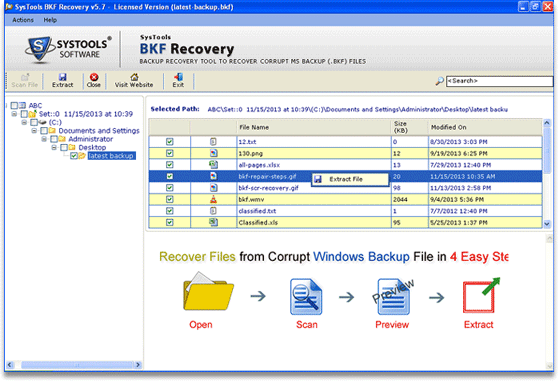This screenshot has height=381, width=558.
Task: Uncheck the bkf-scr-recovery.gif checkbox
Action: [170, 188]
